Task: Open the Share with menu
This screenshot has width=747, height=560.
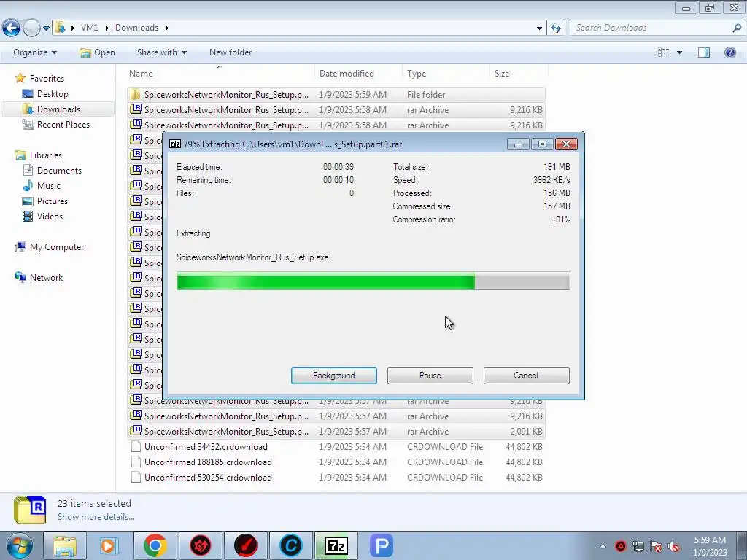Action: 161,52
